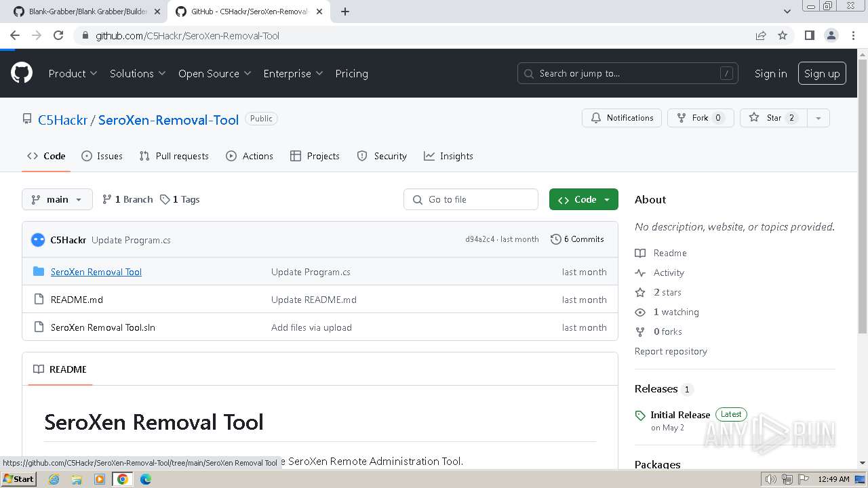This screenshot has width=868, height=488.
Task: Click Report repository link
Action: [671, 351]
